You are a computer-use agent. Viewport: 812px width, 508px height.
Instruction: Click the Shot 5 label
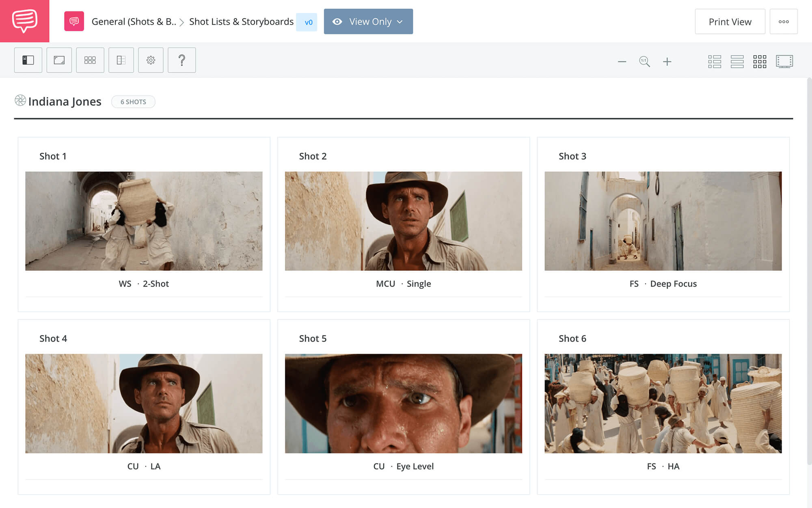(313, 339)
